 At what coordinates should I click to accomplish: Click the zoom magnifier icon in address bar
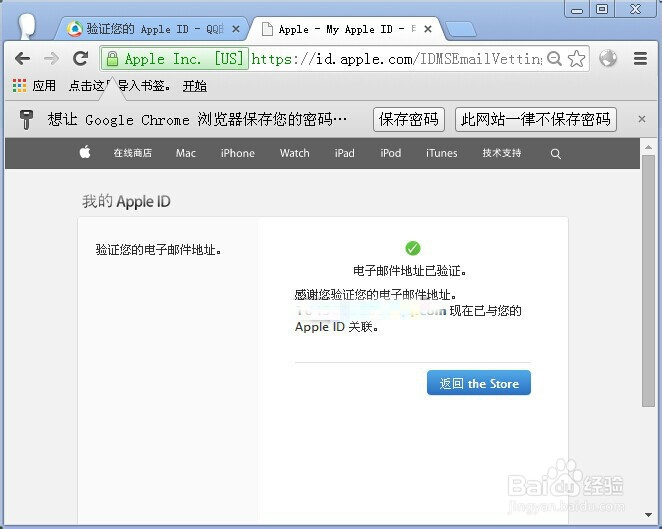tap(554, 59)
